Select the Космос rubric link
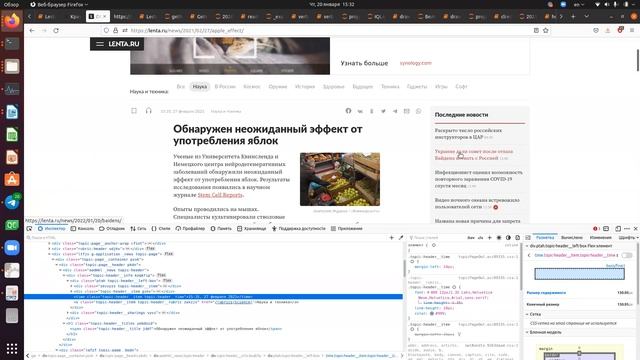The width and height of the screenshot is (640, 360). 251,87
